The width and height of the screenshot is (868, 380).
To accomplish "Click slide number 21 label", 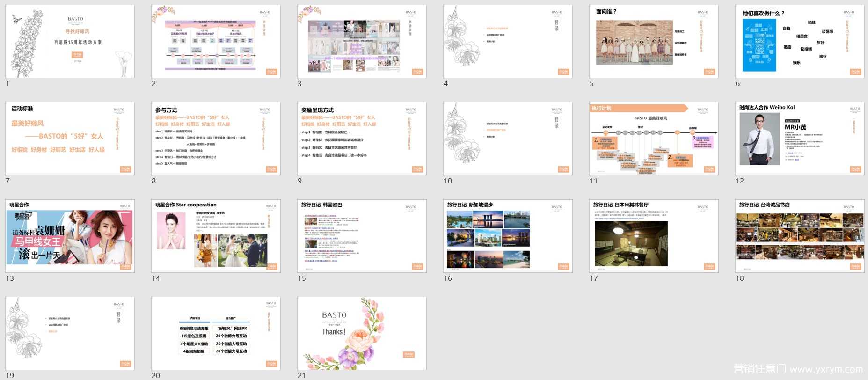I will tap(302, 376).
